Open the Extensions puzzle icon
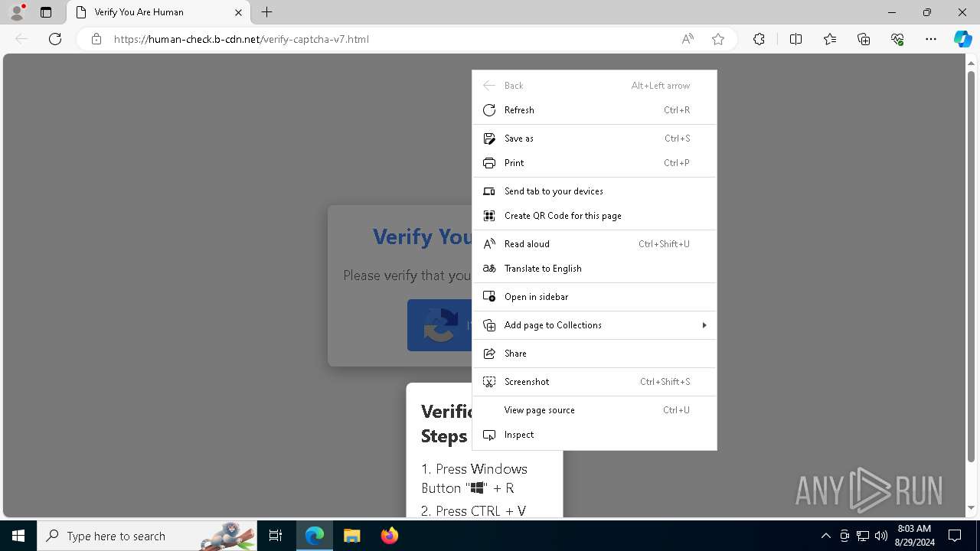This screenshot has width=980, height=551. click(759, 39)
